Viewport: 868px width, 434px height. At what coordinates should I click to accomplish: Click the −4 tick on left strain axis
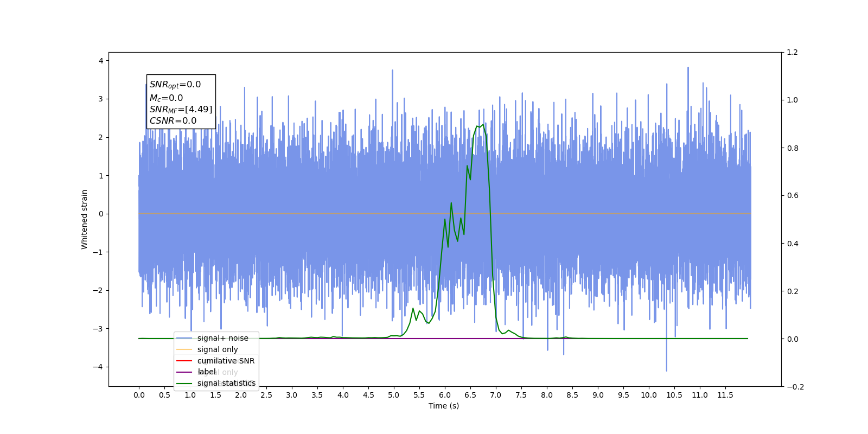click(98, 367)
